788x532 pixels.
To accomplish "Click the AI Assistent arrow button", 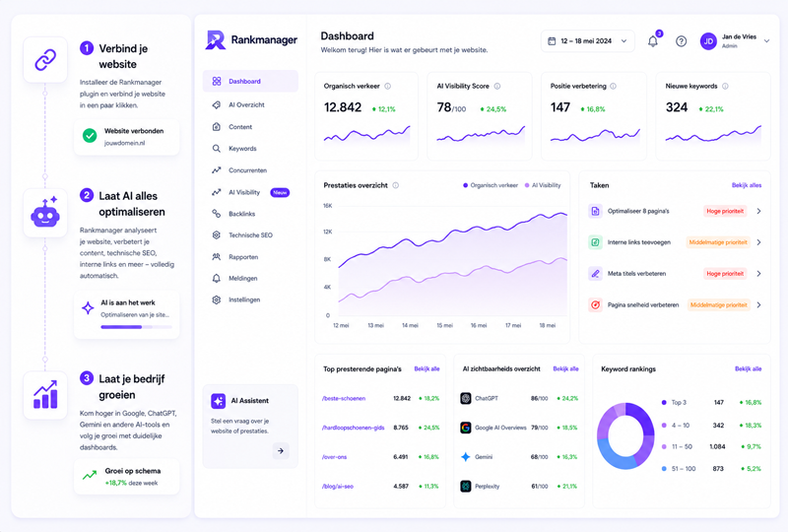I will (281, 450).
